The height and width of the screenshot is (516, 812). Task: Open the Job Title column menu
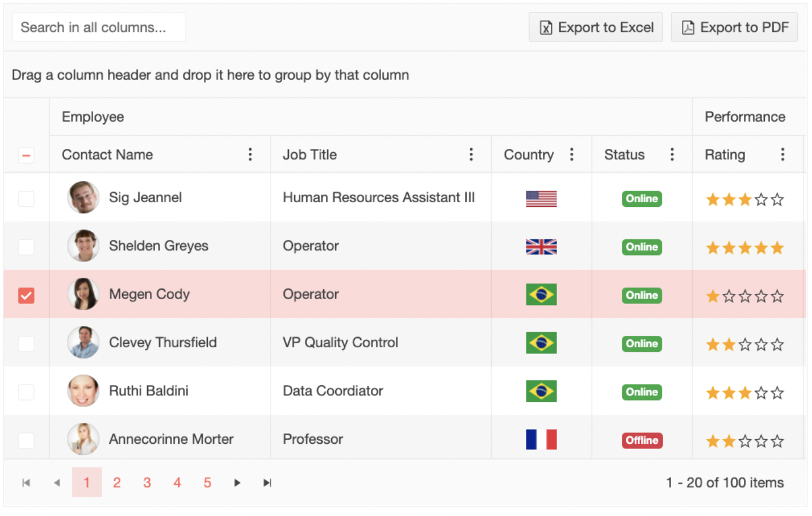click(471, 155)
